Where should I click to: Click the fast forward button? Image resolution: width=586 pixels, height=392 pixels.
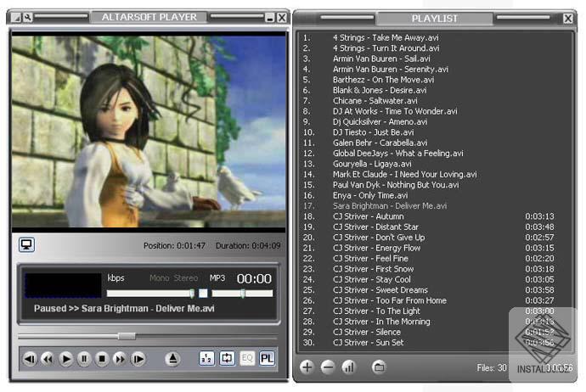[120, 359]
